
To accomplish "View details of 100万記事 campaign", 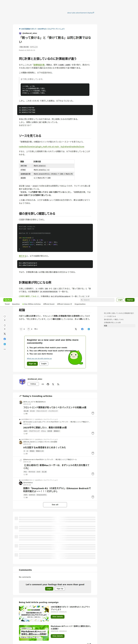I will [58, 617].
